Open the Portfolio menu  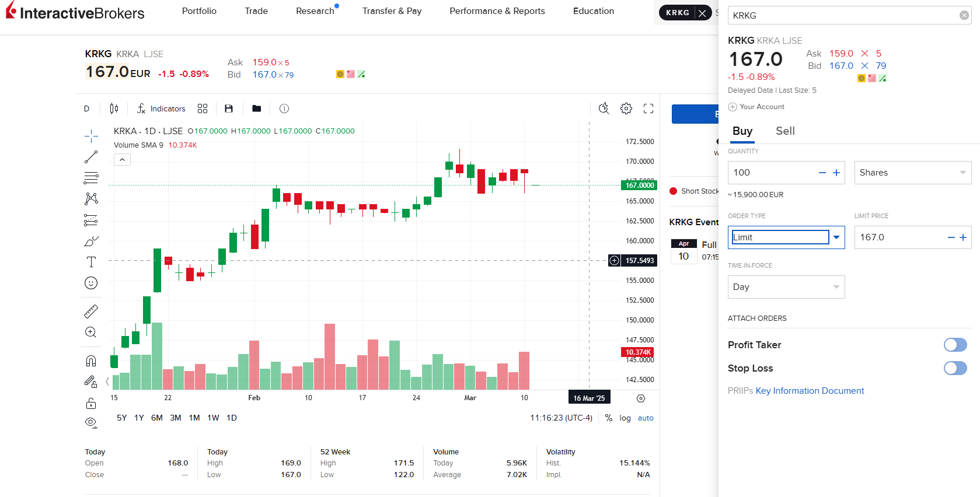199,11
